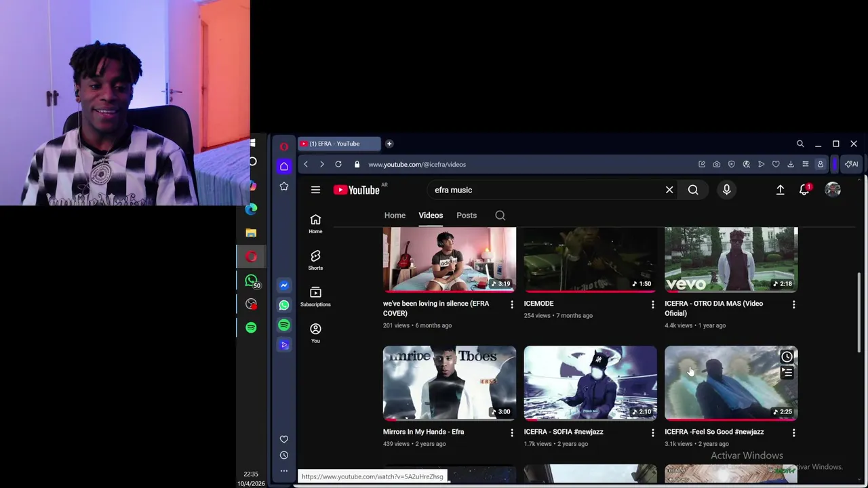Add Feel So Good video to queue
The height and width of the screenshot is (488, 868).
pos(787,373)
